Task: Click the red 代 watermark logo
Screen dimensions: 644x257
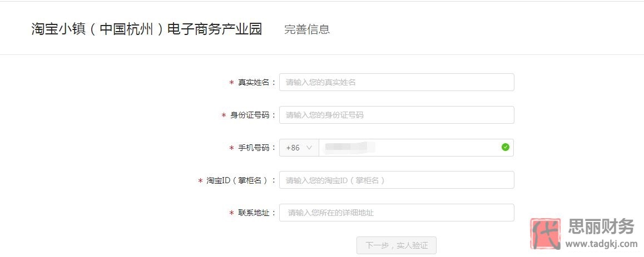Action: [545, 234]
